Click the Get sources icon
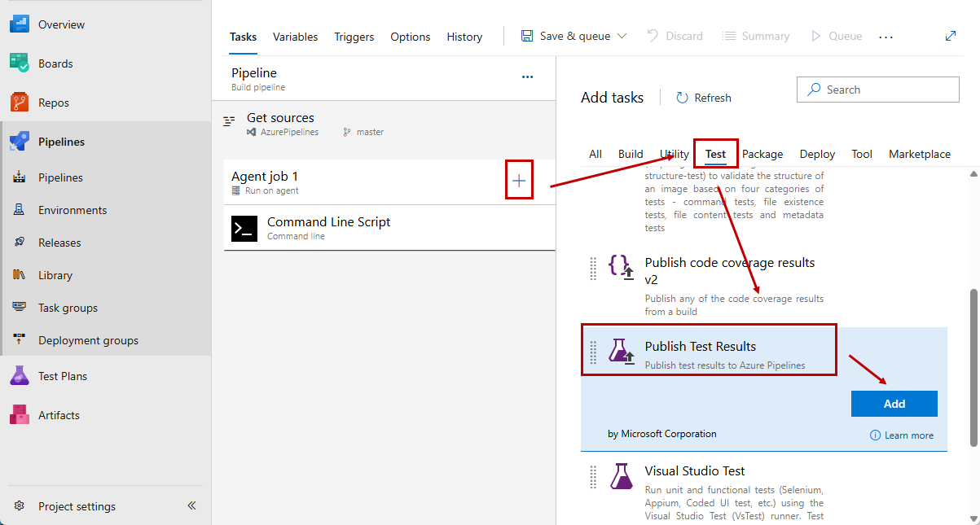The image size is (980, 525). click(x=229, y=122)
